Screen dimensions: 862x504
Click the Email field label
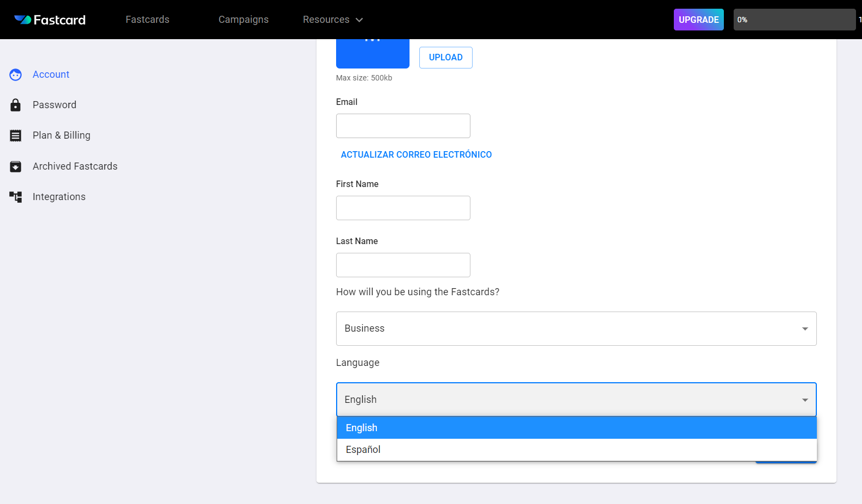click(346, 102)
